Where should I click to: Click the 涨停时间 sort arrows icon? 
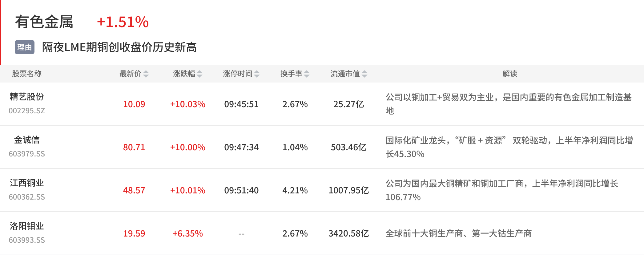[257, 74]
